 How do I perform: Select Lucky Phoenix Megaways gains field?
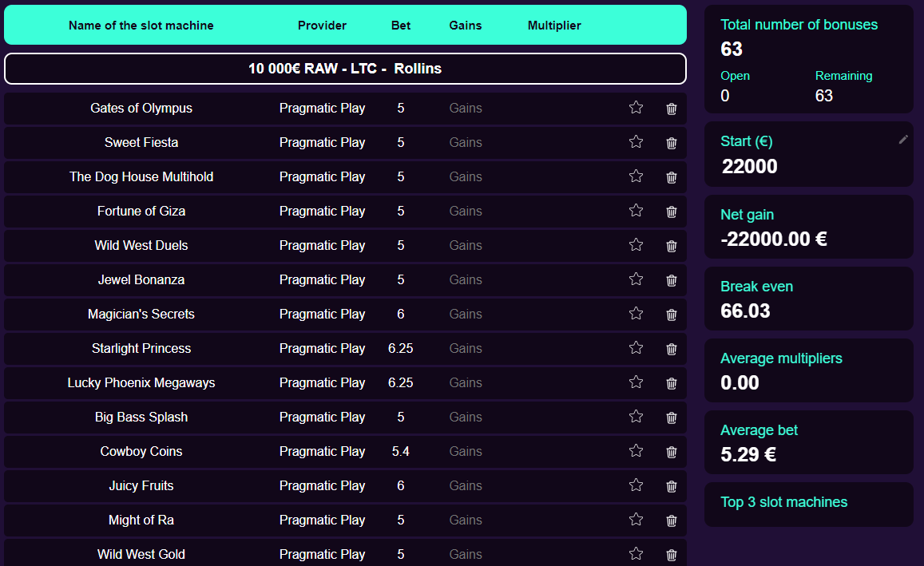coord(466,383)
